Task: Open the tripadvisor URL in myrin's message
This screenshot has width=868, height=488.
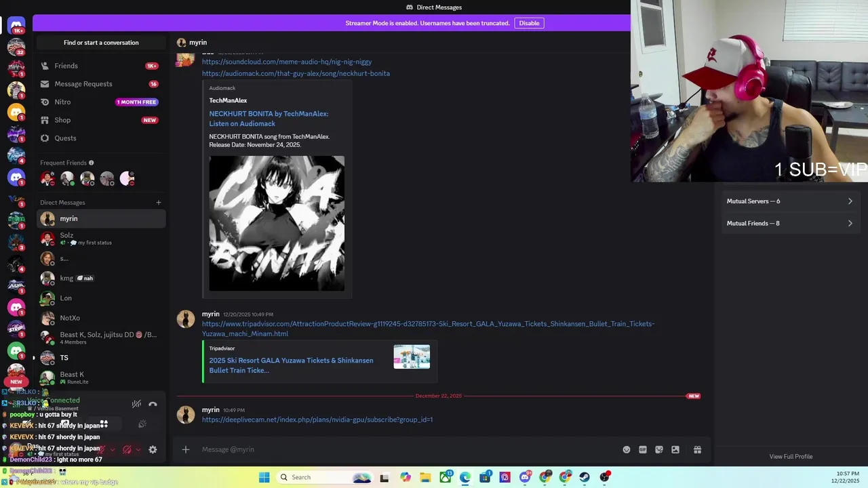Action: pyautogui.click(x=428, y=329)
